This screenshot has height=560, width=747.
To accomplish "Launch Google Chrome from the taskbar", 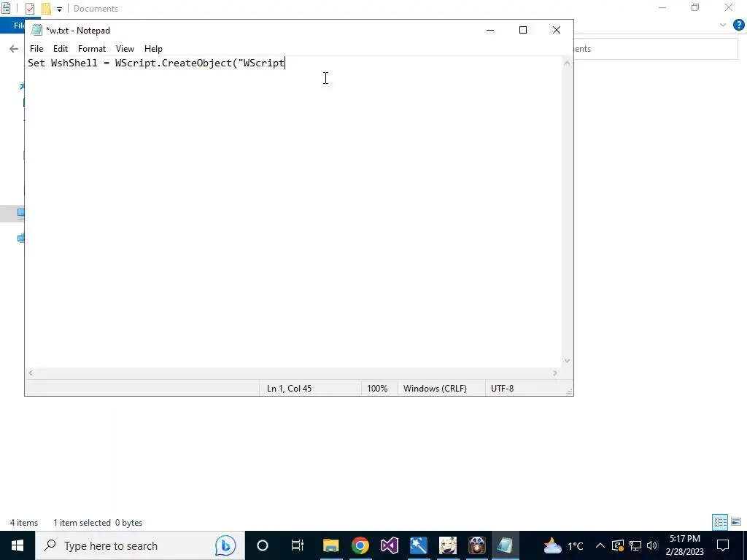I will pos(360,545).
